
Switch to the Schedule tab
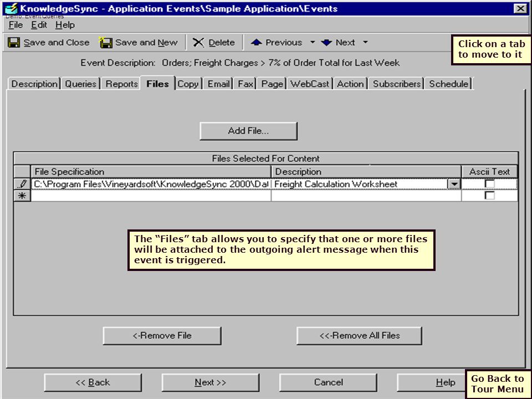pos(448,84)
